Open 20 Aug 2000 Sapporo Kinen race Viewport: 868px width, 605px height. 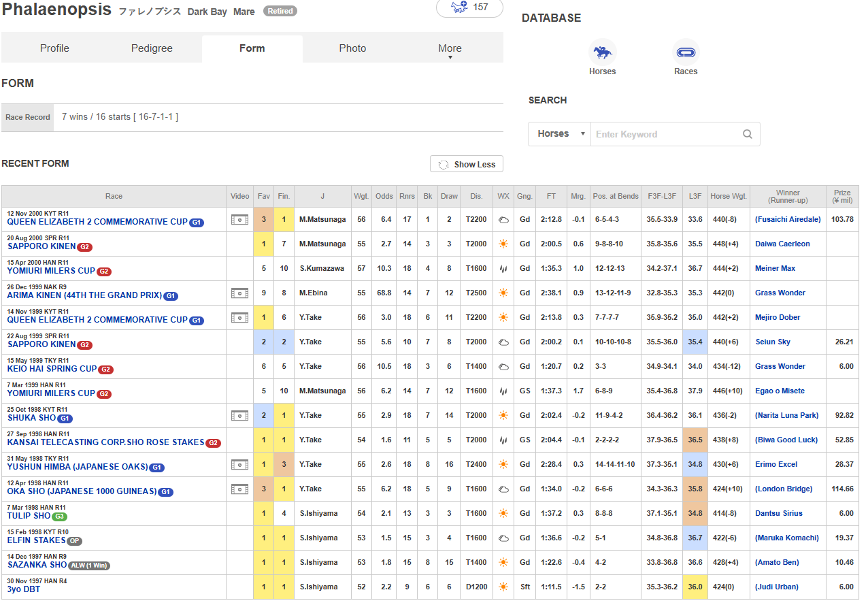(x=41, y=246)
